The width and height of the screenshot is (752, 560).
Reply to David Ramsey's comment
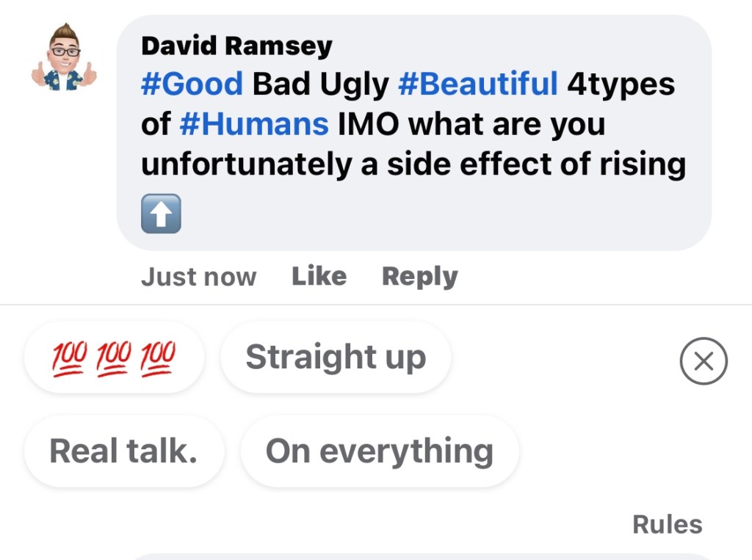[x=419, y=276]
